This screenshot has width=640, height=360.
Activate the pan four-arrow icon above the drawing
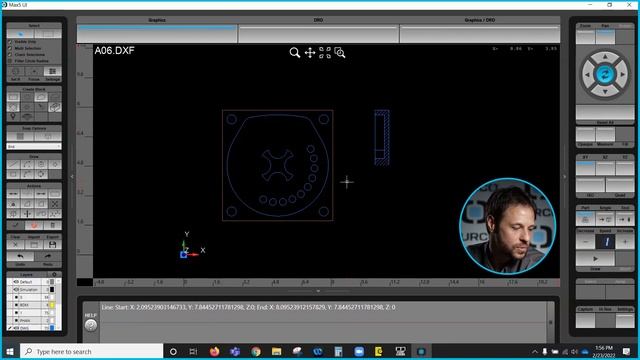pyautogui.click(x=310, y=53)
